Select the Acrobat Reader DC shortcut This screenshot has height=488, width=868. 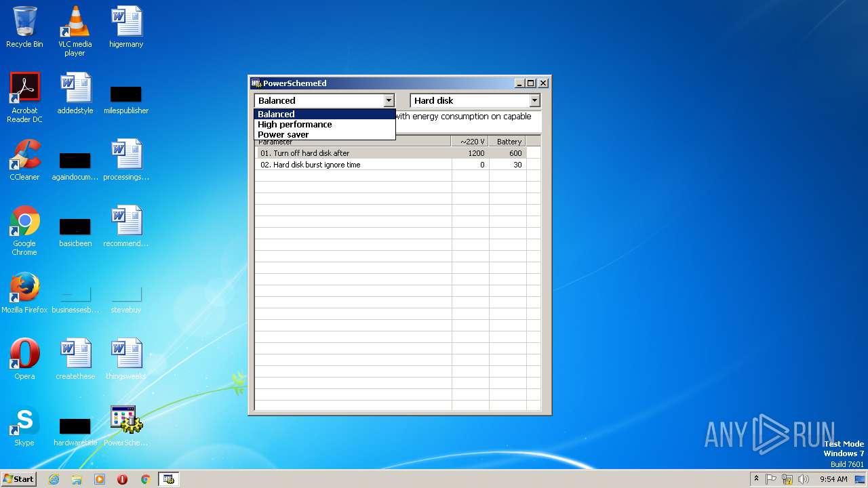[x=24, y=98]
